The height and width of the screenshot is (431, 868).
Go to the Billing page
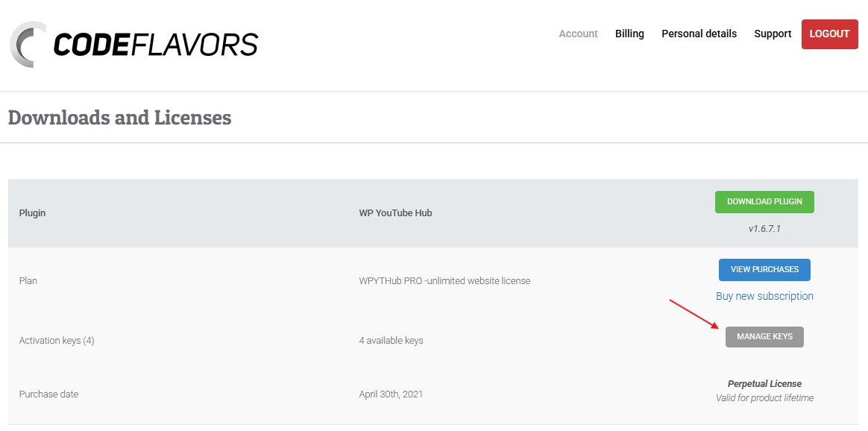[629, 34]
